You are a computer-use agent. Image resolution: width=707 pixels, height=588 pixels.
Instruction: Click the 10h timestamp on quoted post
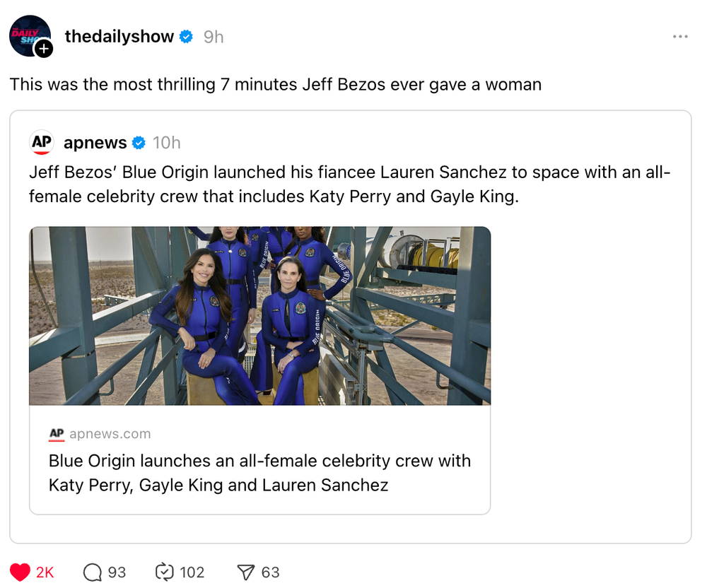(167, 143)
